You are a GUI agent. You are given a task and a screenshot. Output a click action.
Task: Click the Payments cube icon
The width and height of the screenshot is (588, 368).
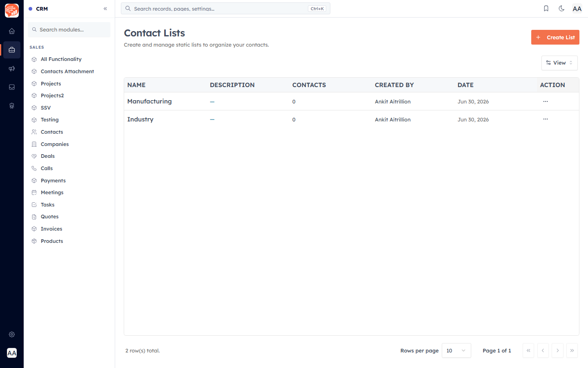coord(34,181)
